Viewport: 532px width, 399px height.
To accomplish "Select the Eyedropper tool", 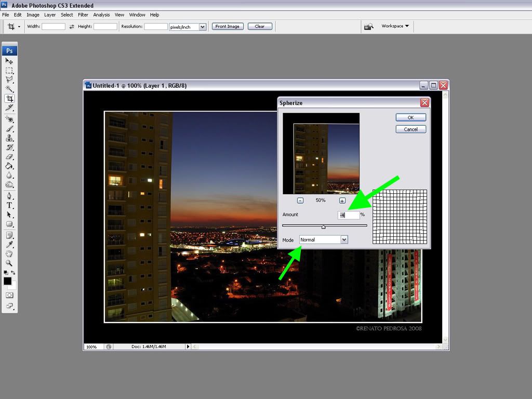I will pyautogui.click(x=9, y=245).
